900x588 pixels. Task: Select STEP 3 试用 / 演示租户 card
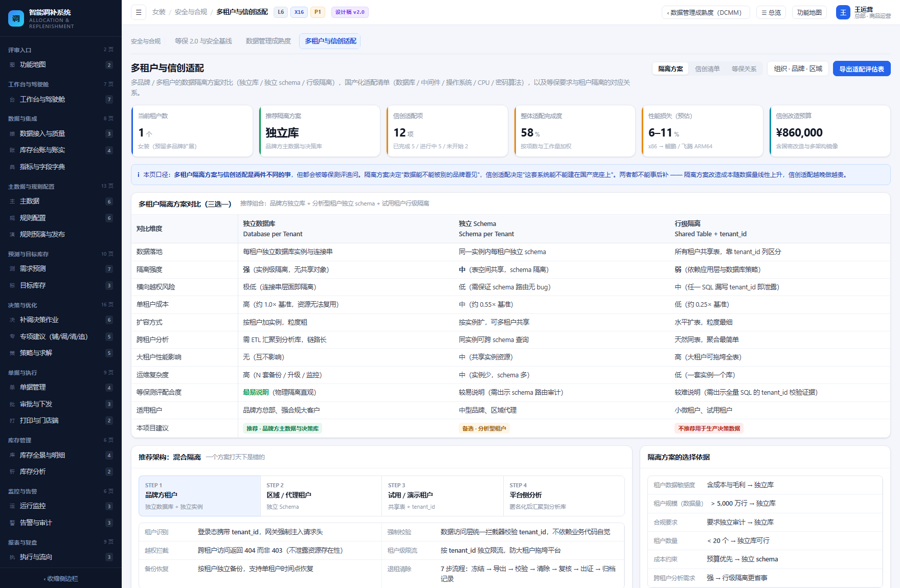point(442,496)
